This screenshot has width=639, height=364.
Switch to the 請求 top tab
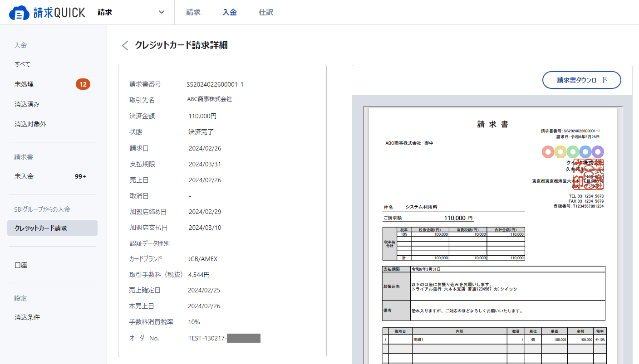193,12
